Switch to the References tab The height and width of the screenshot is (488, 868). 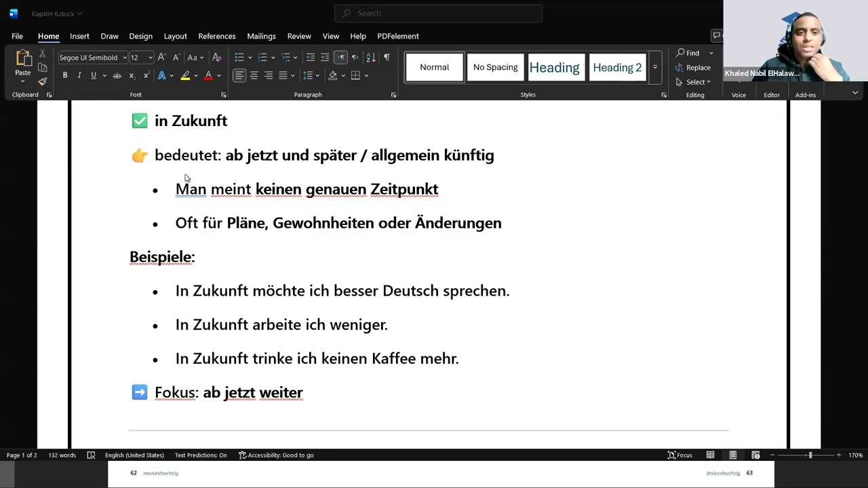217,36
